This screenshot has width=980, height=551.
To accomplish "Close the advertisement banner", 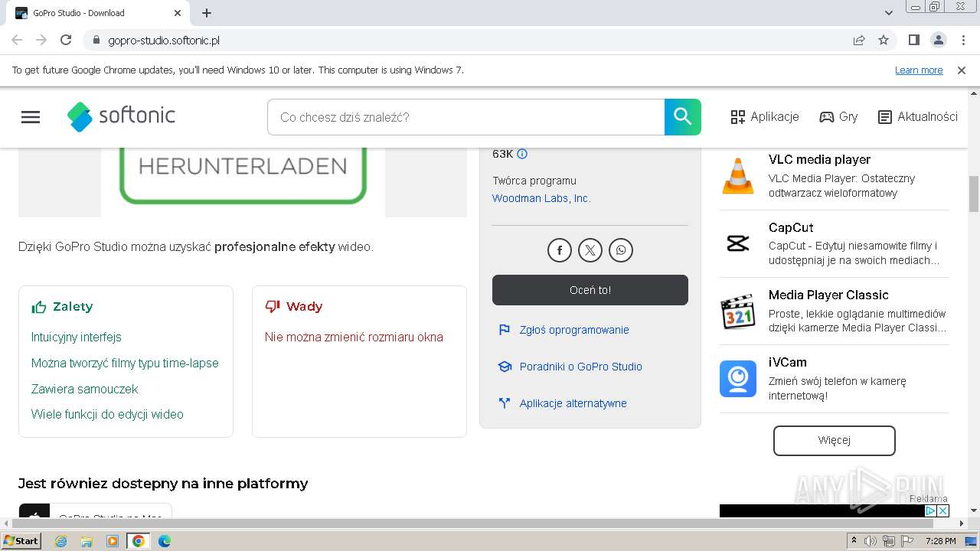I will 943,510.
